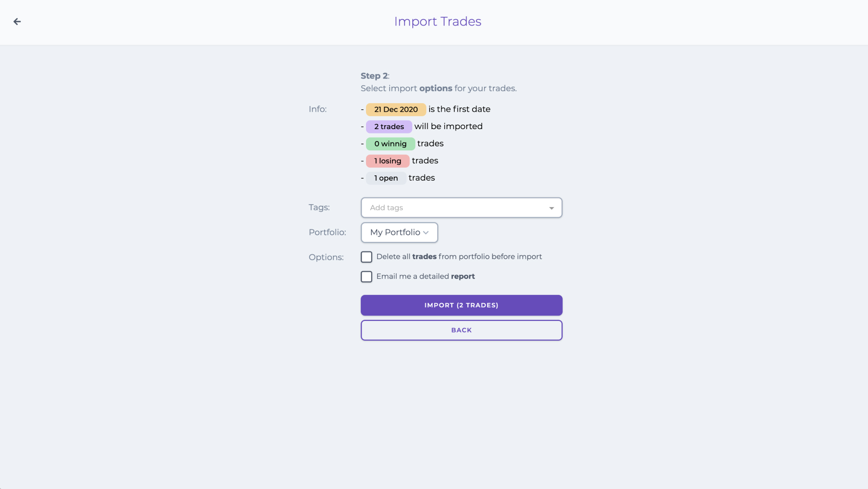Screen dimensions: 868x489
Task: Go back using the arrow icon
Action: (x=17, y=22)
